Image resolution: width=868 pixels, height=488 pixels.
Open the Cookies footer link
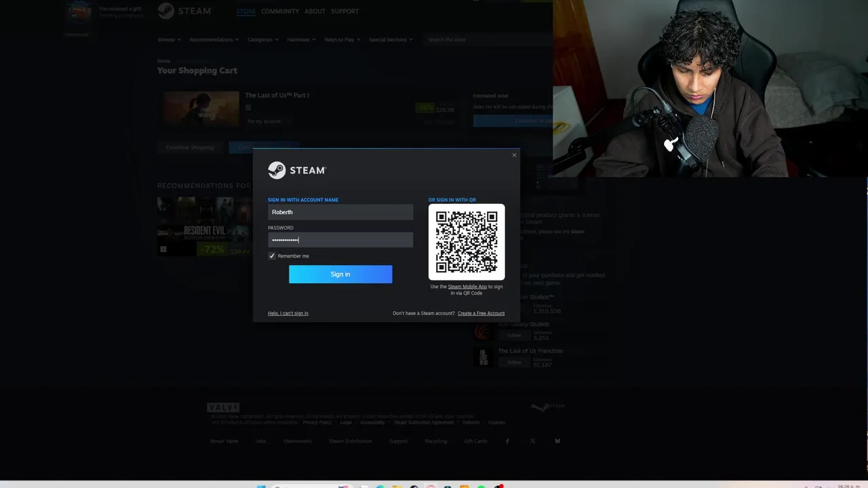coord(497,422)
